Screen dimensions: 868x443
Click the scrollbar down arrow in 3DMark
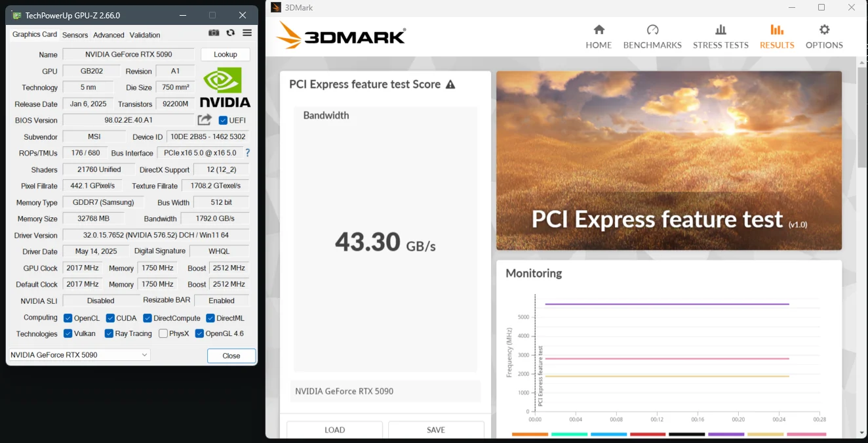point(862,432)
